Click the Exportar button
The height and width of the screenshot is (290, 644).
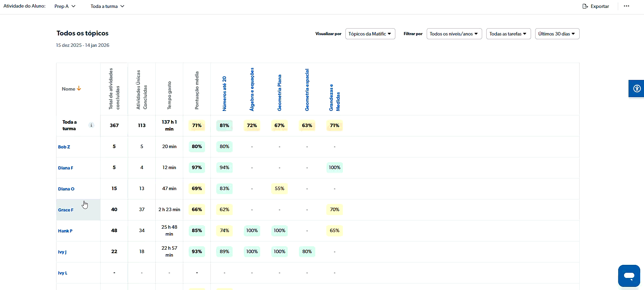pyautogui.click(x=596, y=6)
